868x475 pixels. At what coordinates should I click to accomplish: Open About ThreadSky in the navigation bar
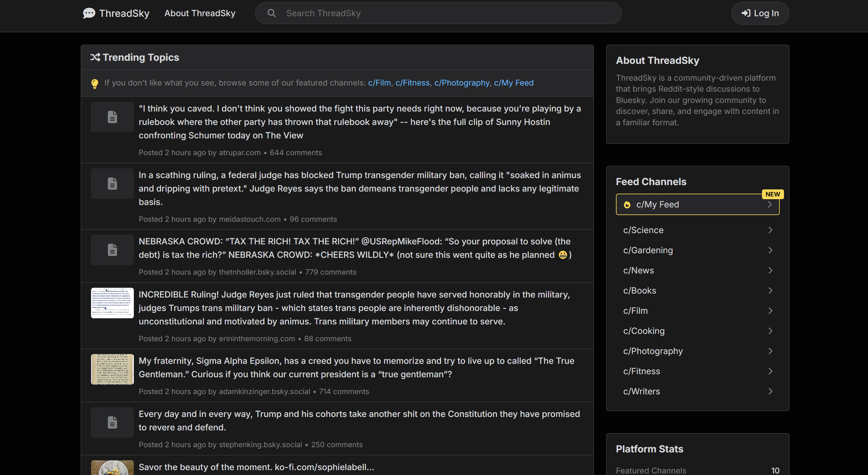[200, 13]
